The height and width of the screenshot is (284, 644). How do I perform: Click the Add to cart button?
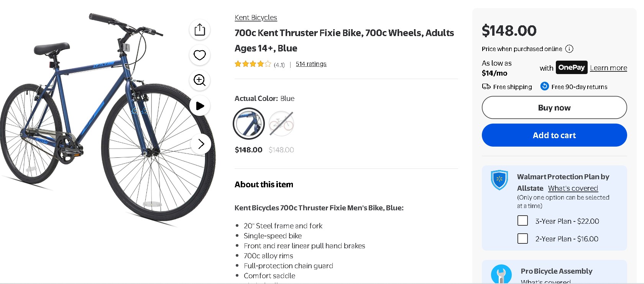pyautogui.click(x=554, y=135)
